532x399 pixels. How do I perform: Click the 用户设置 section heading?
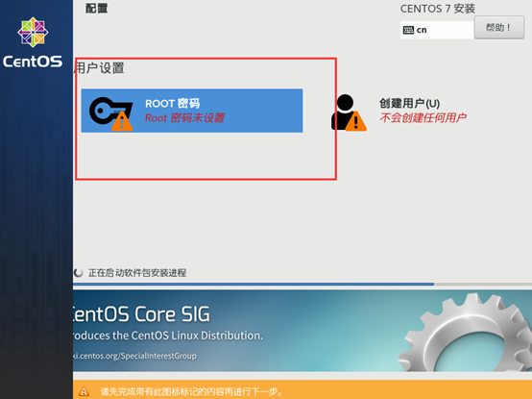tap(99, 68)
